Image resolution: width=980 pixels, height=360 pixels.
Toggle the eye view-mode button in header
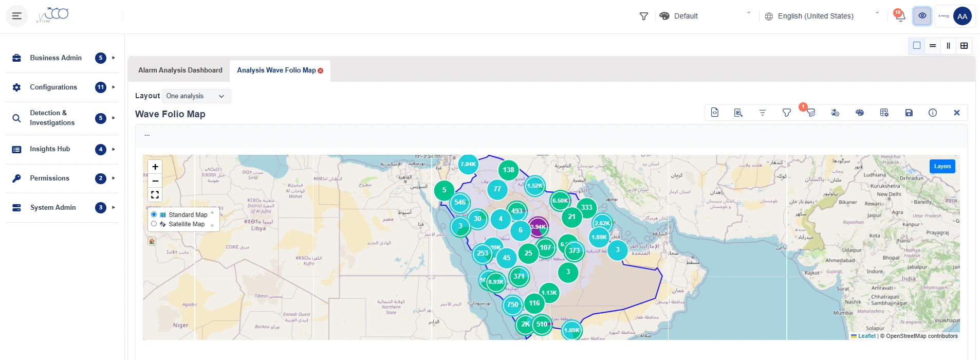pos(922,16)
